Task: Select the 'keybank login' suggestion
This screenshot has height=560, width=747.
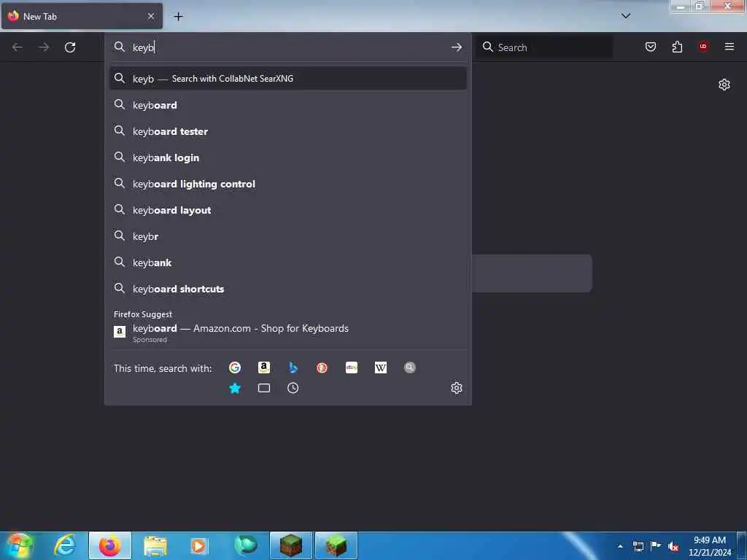Action: pos(287,157)
